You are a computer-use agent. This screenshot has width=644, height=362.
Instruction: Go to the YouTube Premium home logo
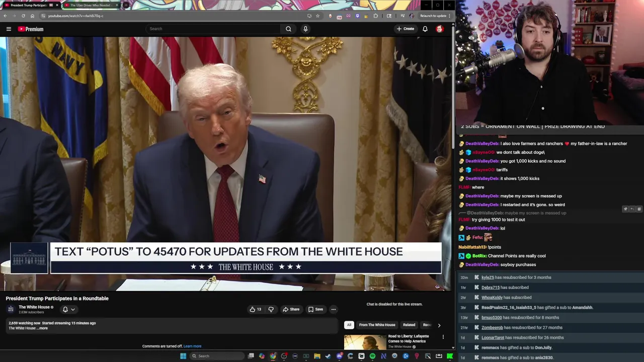(31, 29)
